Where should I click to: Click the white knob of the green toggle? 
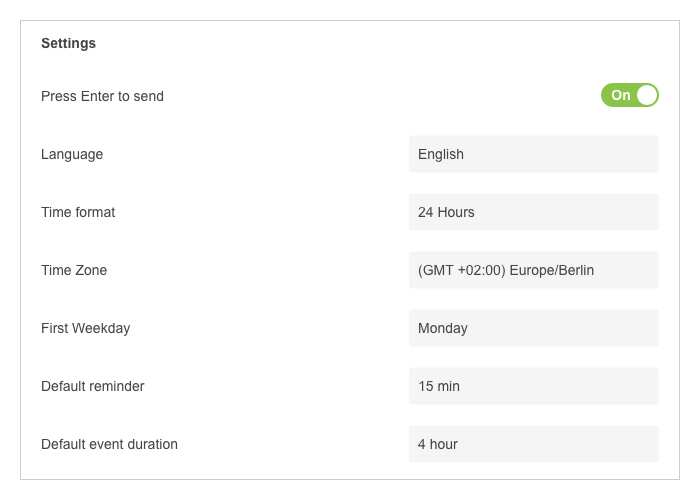point(647,95)
